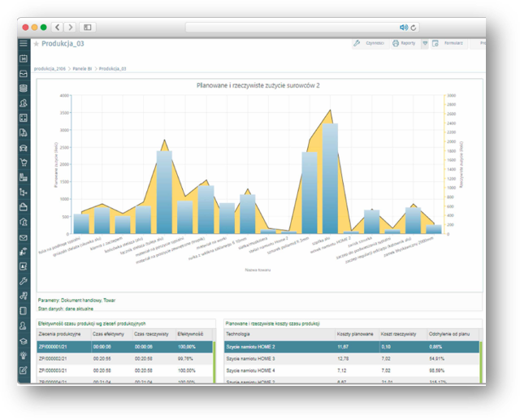Open the documents sidebar icon

pyautogui.click(x=24, y=132)
